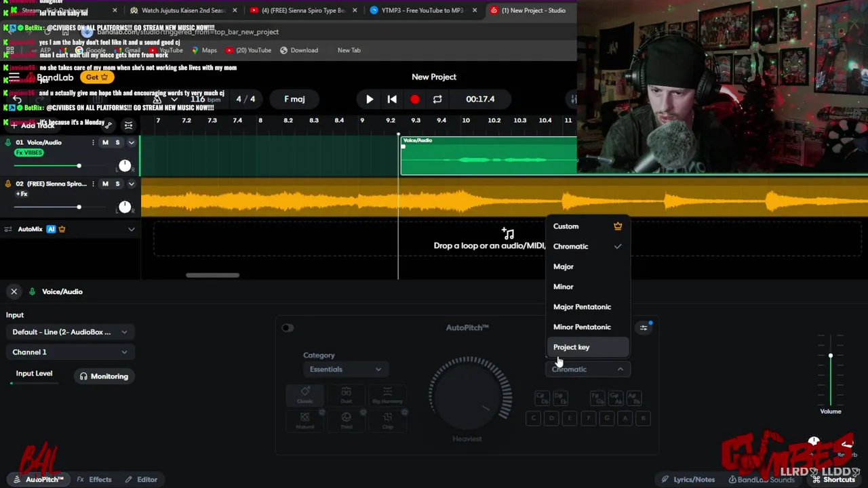Adjust the pan knob of Sienna Spiro track
This screenshot has width=868, height=488.
(x=125, y=207)
